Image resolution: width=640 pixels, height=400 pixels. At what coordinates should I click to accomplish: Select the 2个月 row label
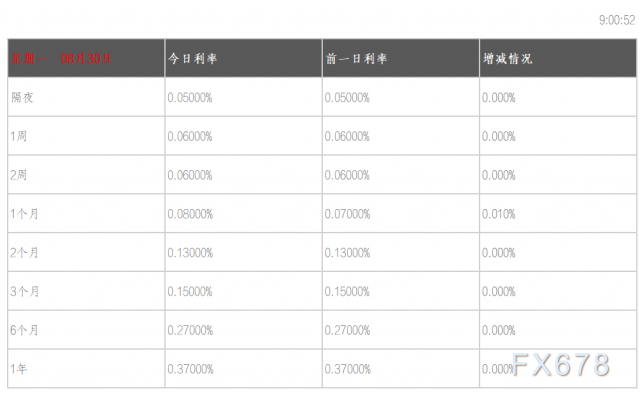tap(24, 253)
